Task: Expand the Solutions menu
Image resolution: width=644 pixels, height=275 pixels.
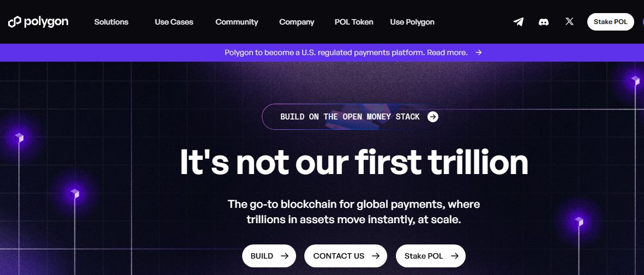Action: pyautogui.click(x=111, y=22)
